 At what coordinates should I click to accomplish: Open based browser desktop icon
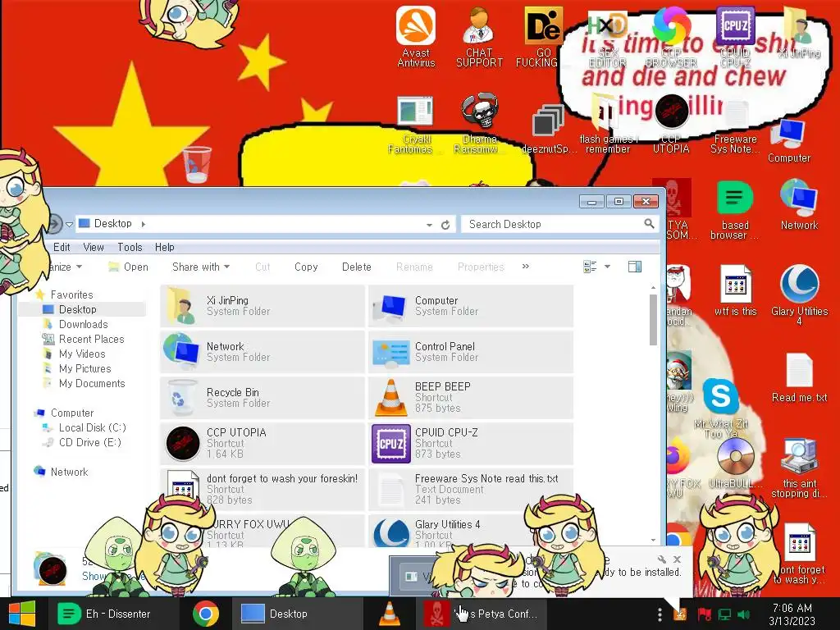click(x=735, y=209)
